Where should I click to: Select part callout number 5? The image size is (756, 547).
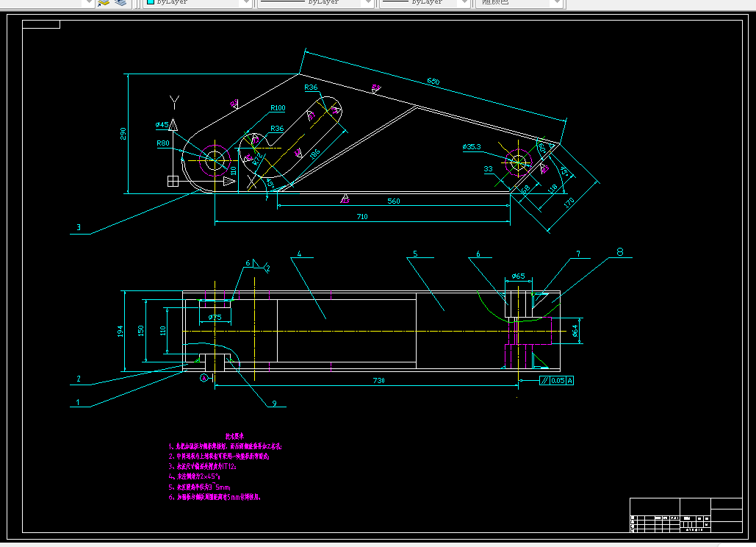tap(415, 254)
